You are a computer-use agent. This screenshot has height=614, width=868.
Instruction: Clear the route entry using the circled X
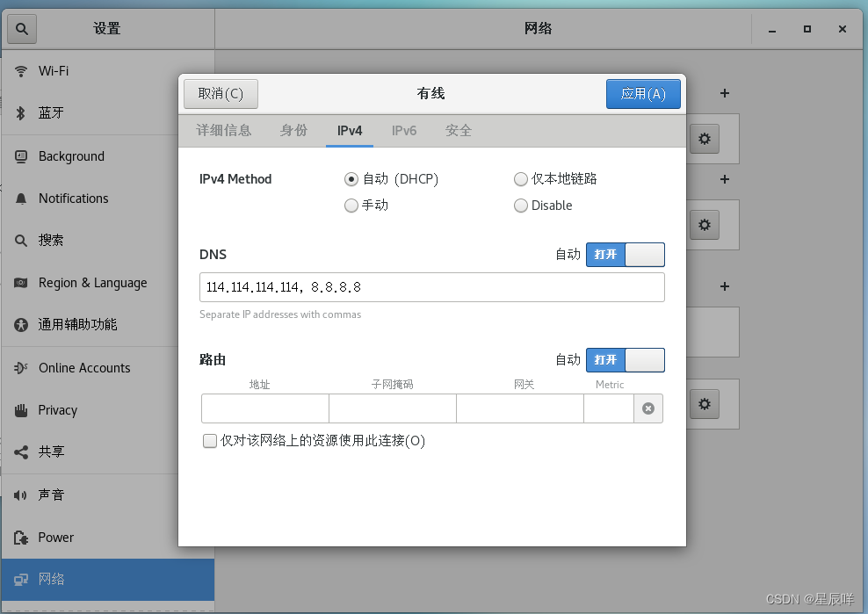pyautogui.click(x=648, y=408)
